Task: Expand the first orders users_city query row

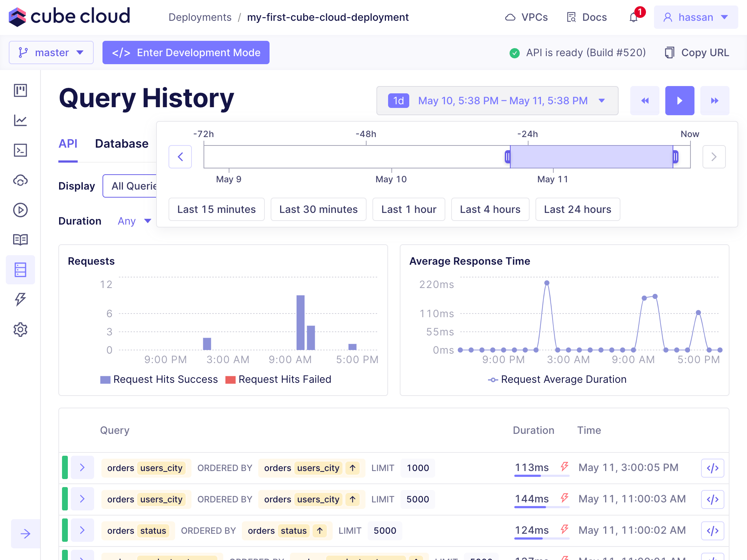Action: (82, 468)
